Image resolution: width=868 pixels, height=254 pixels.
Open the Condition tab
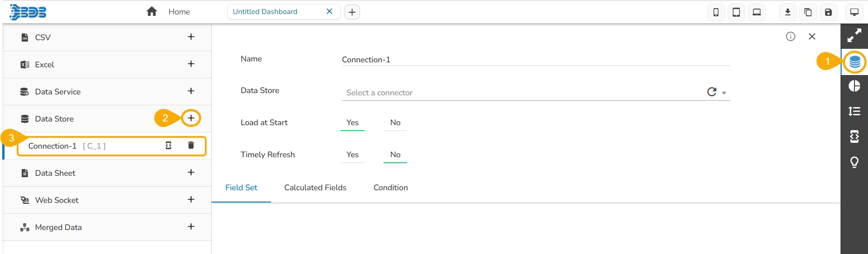tap(391, 188)
